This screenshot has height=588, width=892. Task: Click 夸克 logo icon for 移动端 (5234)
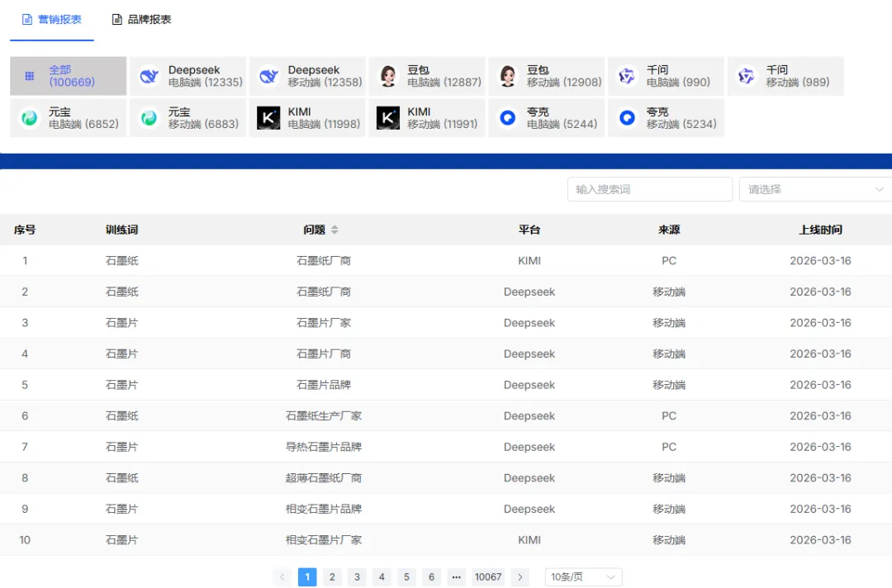pos(627,118)
